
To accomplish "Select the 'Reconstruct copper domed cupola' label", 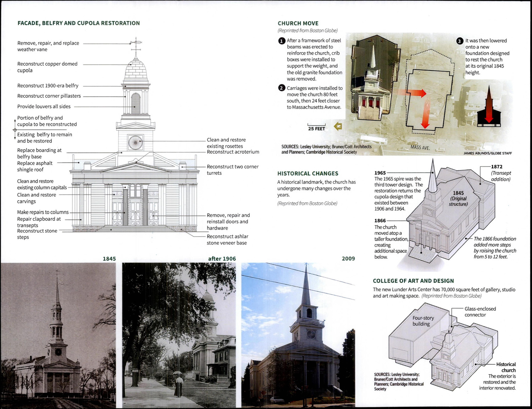I will point(47,67).
